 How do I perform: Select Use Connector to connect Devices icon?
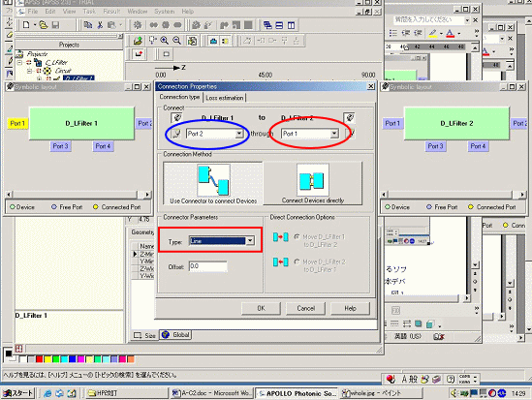point(213,180)
